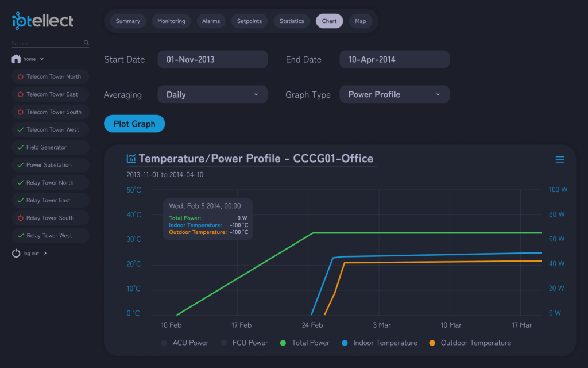This screenshot has width=588, height=368.
Task: Click the Start Date input field
Action: (212, 59)
